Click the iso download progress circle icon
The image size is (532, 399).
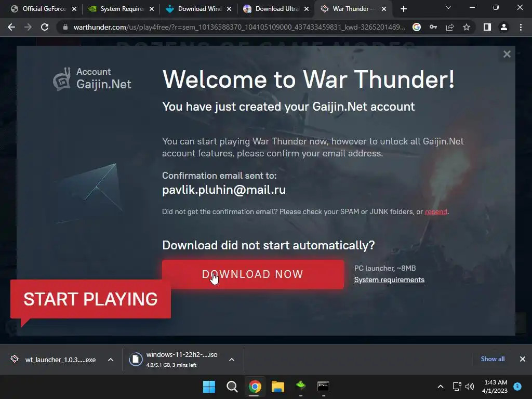(136, 360)
